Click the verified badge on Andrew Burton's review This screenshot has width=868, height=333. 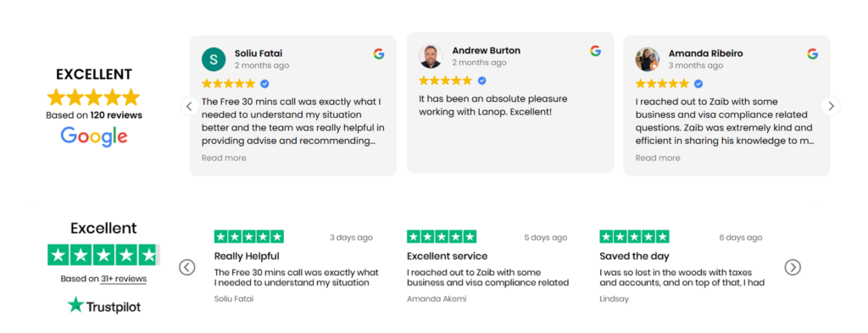point(481,80)
